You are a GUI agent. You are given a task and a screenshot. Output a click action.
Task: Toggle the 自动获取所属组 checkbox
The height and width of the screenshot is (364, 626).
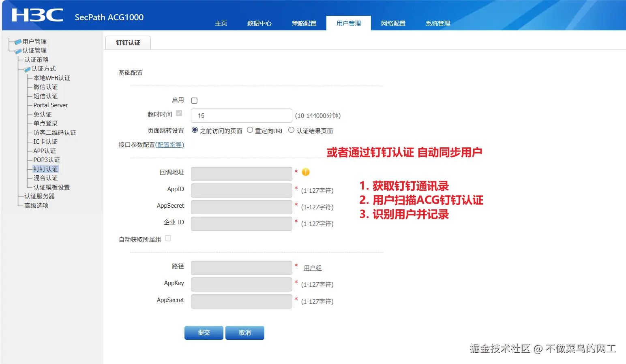[168, 238]
